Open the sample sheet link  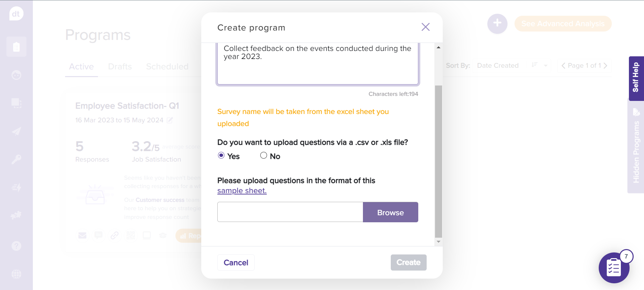tap(242, 191)
